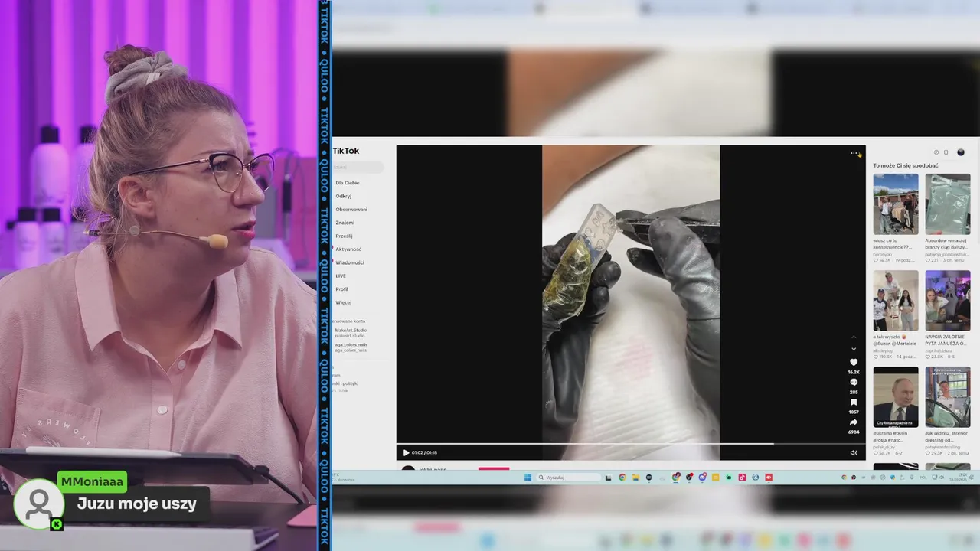Image resolution: width=980 pixels, height=551 pixels.
Task: Click the Windows taskbar search box 'Wyszukaj'
Action: [569, 478]
